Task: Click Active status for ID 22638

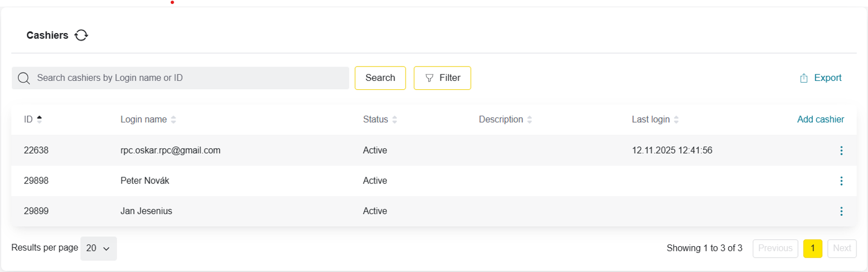Action: [375, 150]
